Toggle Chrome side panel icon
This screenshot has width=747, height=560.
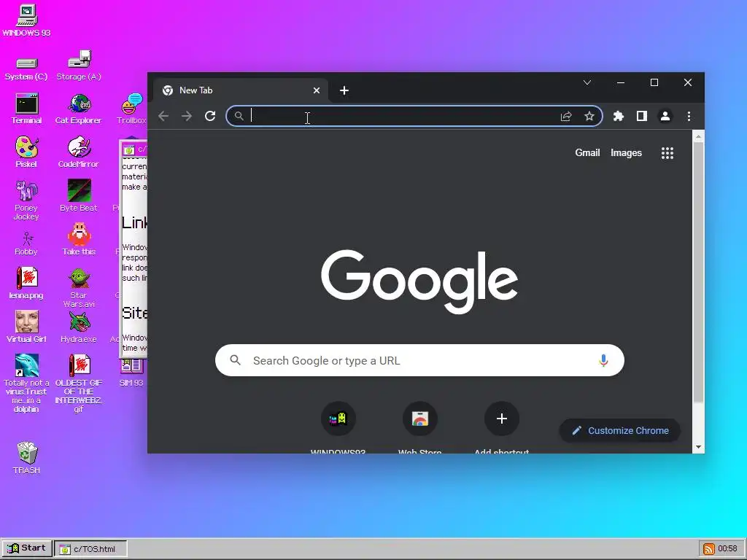pos(642,116)
